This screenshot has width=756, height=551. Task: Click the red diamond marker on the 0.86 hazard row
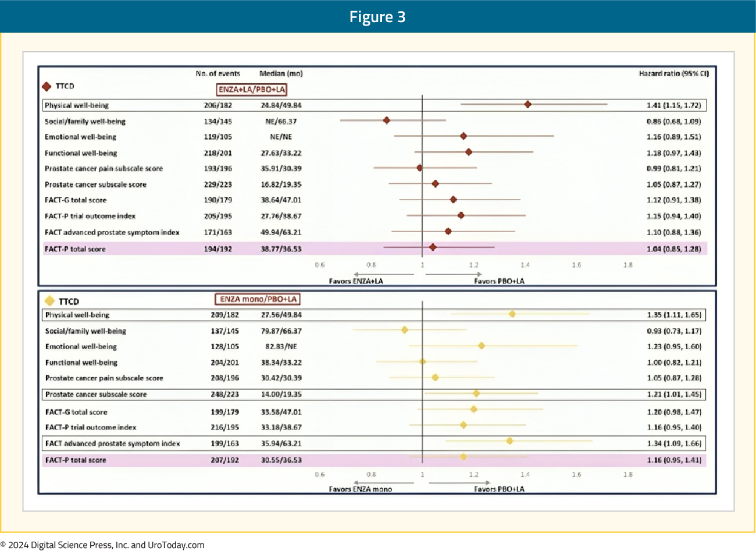pyautogui.click(x=387, y=120)
